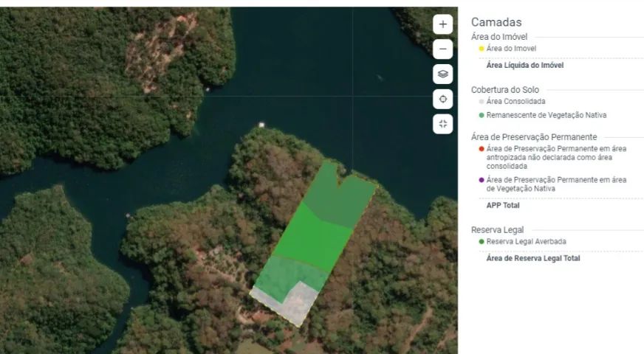Click the 'Cobertura do Solo' section heading

click(504, 90)
